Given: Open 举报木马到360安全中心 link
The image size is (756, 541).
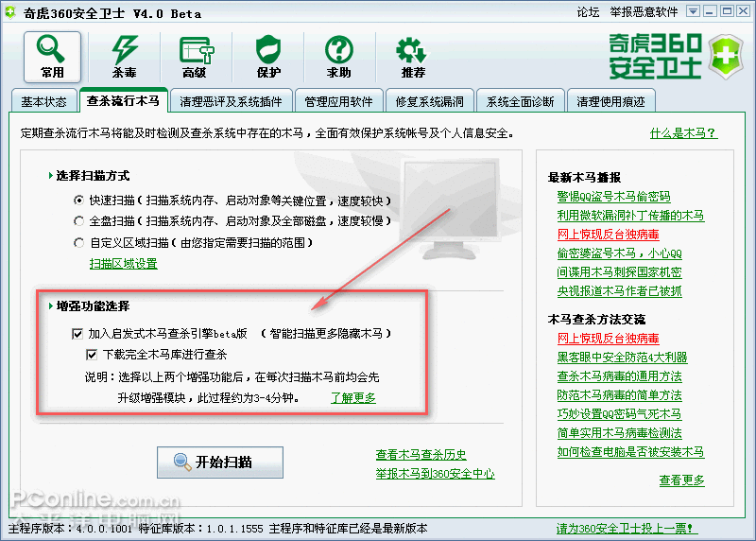Looking at the screenshot, I should click(436, 474).
